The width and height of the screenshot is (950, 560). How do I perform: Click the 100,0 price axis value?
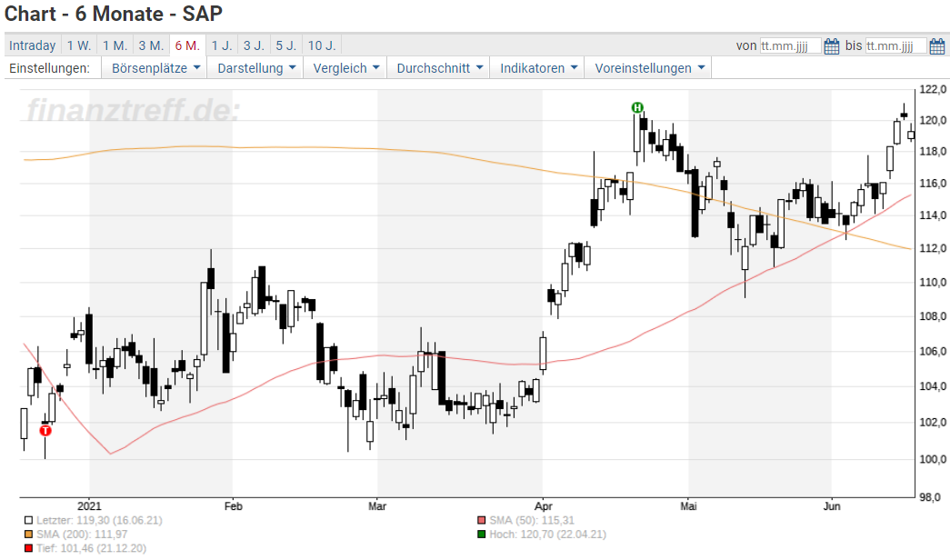[x=933, y=459]
